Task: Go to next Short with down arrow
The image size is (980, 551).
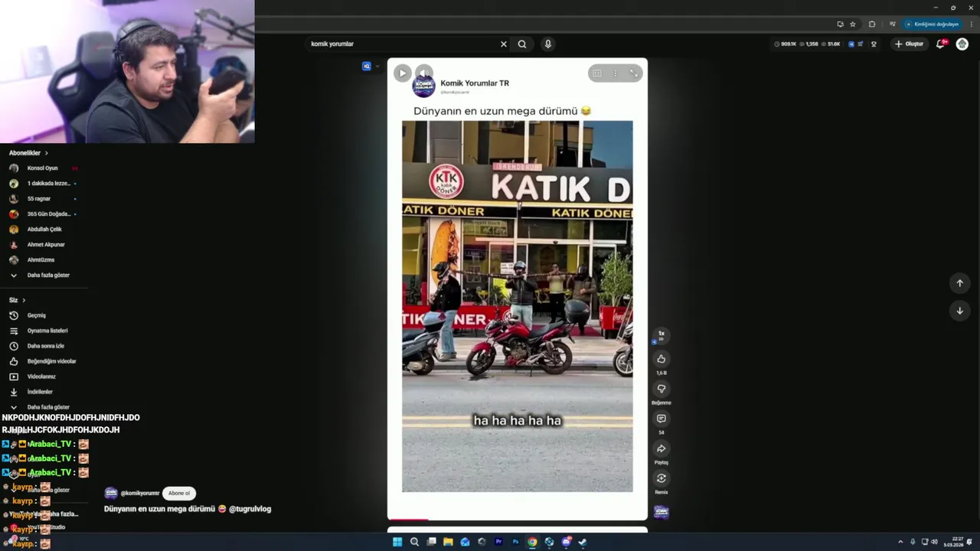Action: point(959,311)
